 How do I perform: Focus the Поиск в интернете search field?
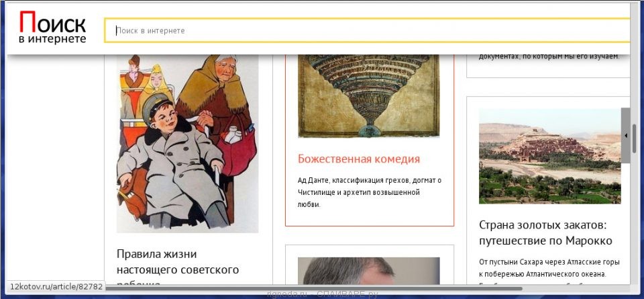pos(369,30)
